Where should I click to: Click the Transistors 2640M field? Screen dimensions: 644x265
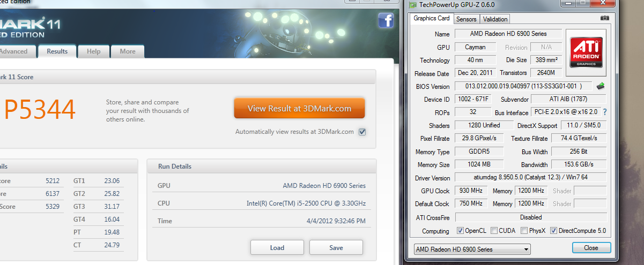(546, 73)
